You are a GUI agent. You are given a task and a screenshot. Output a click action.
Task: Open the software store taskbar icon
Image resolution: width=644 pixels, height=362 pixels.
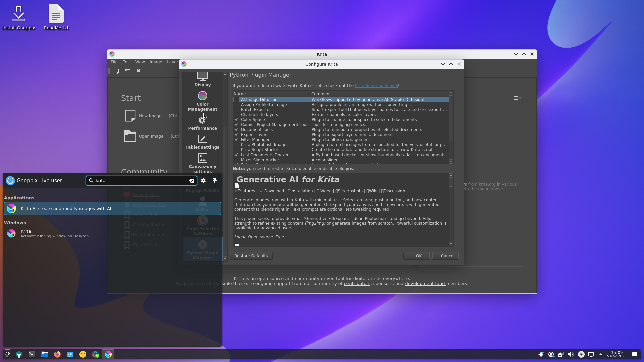pos(70,354)
